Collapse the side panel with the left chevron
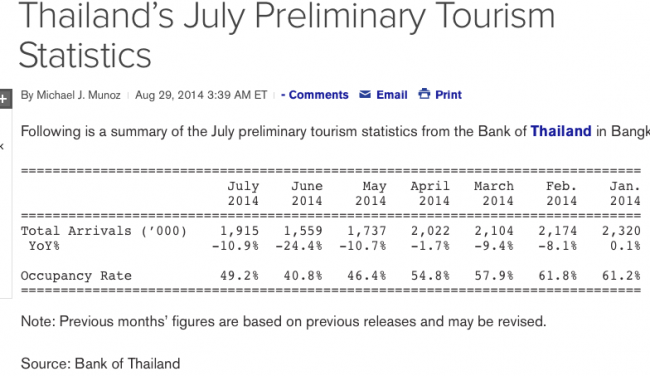Viewport: 650px width, 376px height. pyautogui.click(x=2, y=146)
